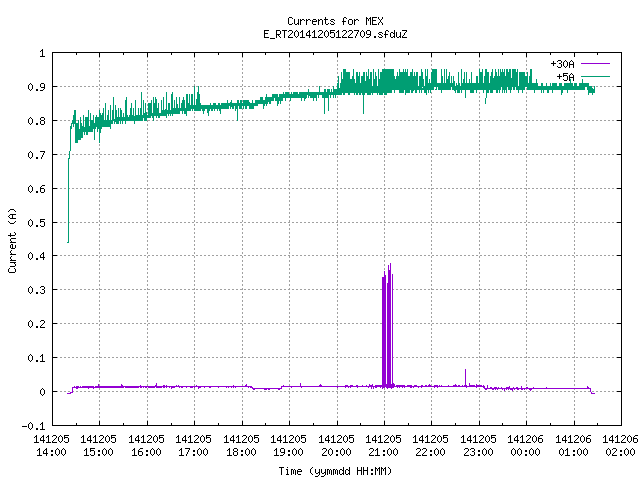Click the tall purple spike cluster near 21:00
640x480 pixels.
(388, 325)
